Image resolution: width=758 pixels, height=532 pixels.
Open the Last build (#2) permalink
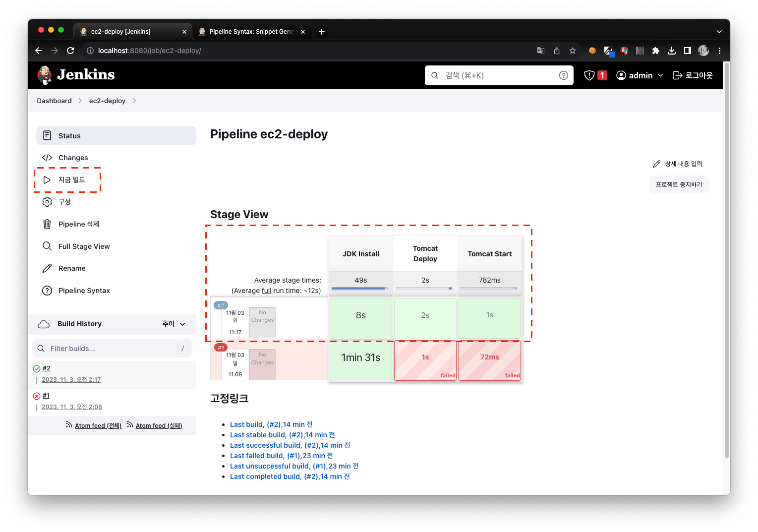pos(271,424)
